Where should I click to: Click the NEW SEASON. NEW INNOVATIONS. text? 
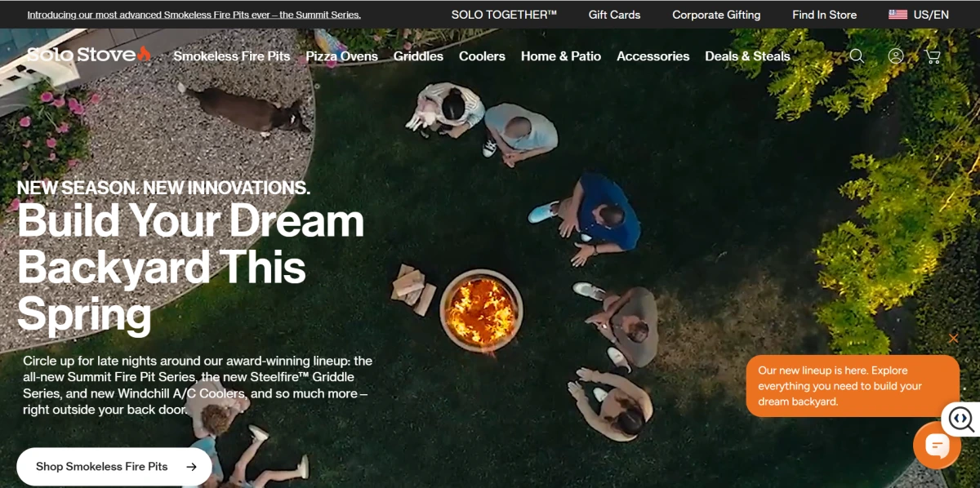[163, 188]
